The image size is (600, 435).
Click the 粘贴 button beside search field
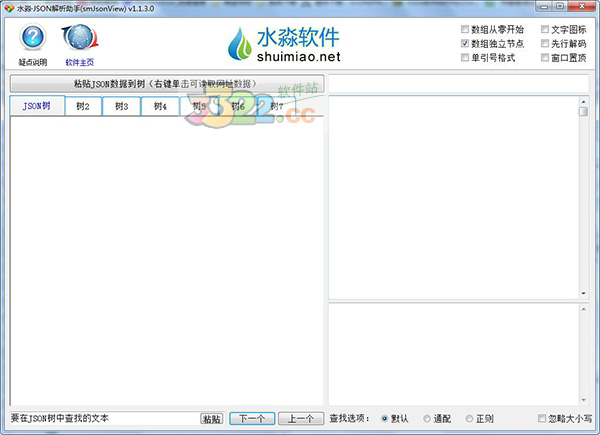point(212,419)
